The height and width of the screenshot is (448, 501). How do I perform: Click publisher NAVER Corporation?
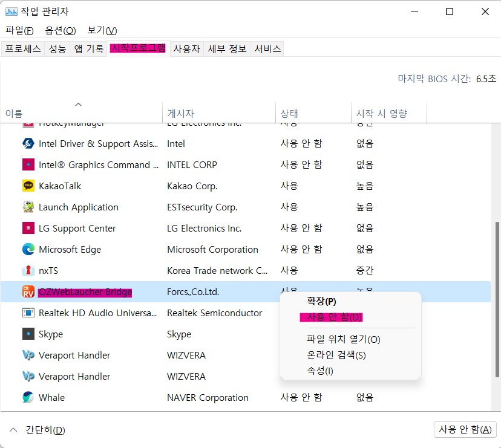click(208, 398)
